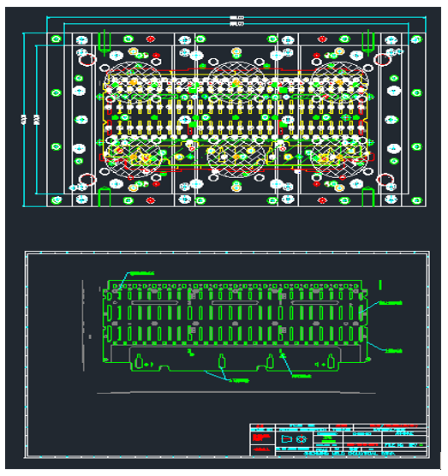Click the bottom center leader annotation label

pos(240,380)
